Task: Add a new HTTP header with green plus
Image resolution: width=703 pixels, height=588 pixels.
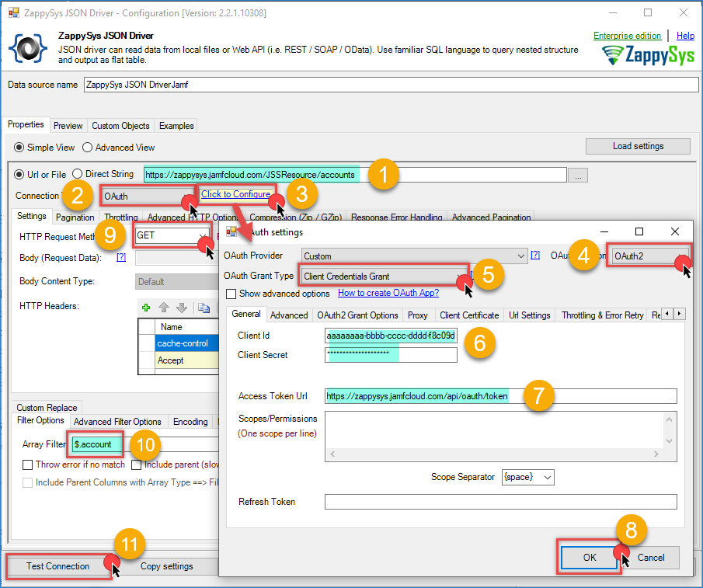Action: tap(146, 308)
